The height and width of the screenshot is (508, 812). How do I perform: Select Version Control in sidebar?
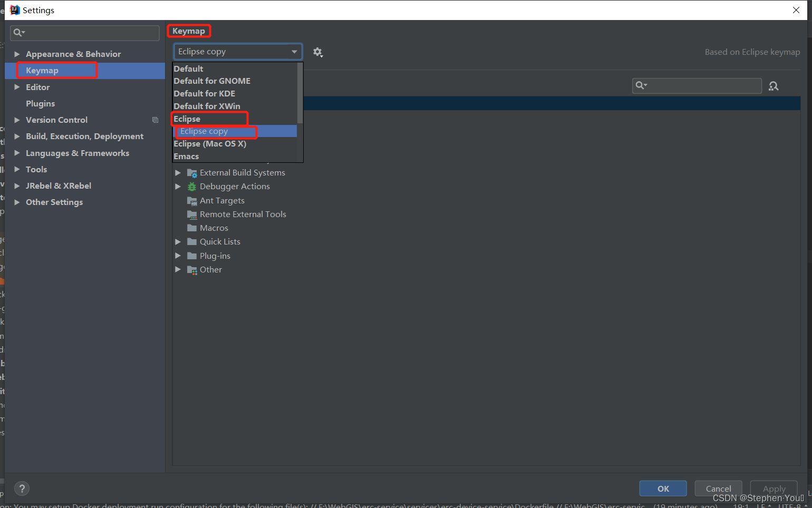(85, 120)
